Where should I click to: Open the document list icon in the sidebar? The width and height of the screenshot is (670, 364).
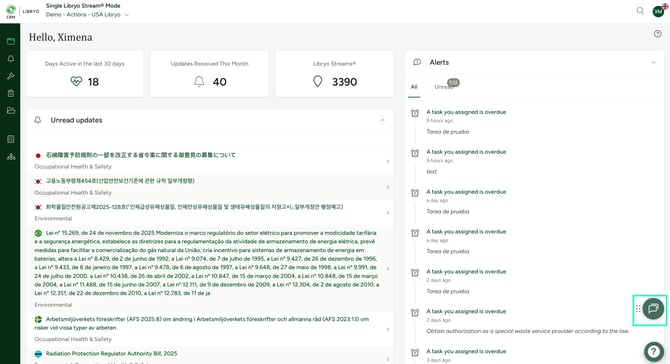click(11, 139)
